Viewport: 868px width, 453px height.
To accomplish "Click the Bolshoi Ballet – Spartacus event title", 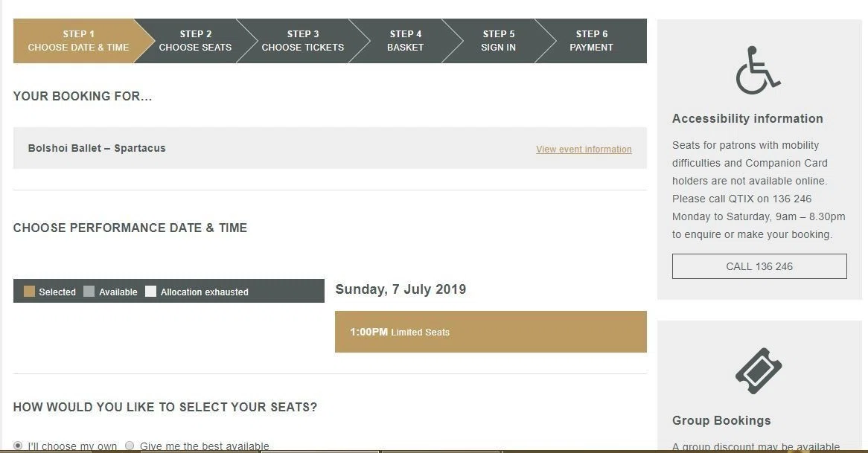I will point(97,148).
